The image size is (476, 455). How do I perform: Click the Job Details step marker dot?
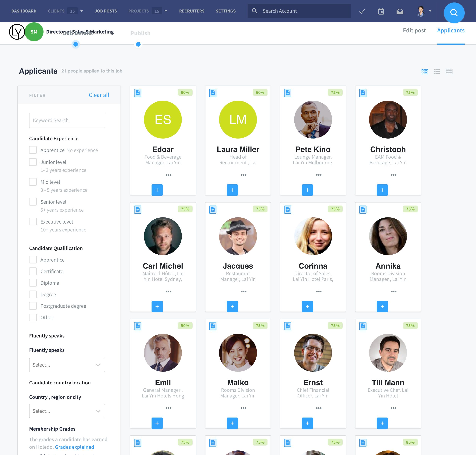pos(76,44)
